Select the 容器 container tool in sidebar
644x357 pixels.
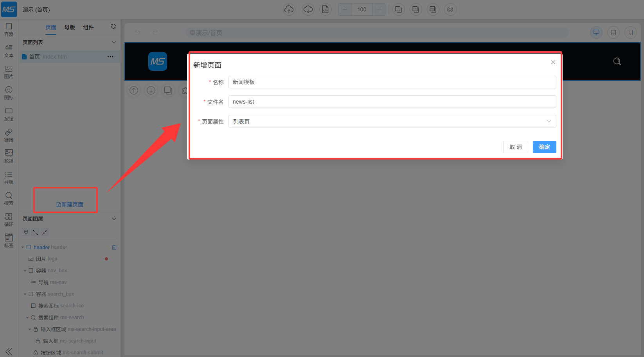[9, 29]
